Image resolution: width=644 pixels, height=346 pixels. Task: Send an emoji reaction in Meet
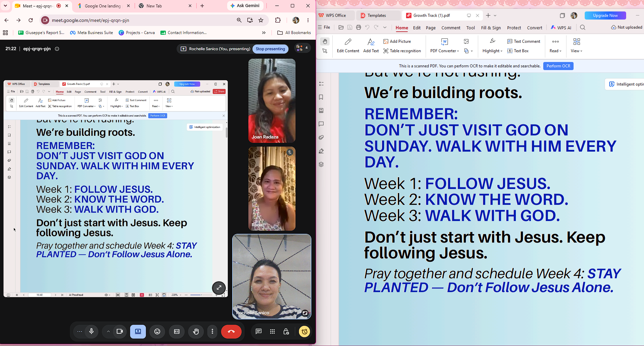pyautogui.click(x=157, y=332)
